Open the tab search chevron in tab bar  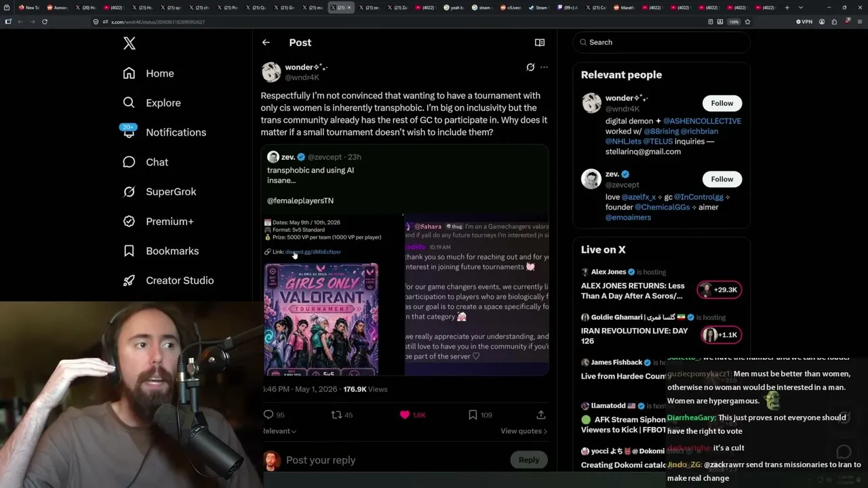[x=801, y=7]
